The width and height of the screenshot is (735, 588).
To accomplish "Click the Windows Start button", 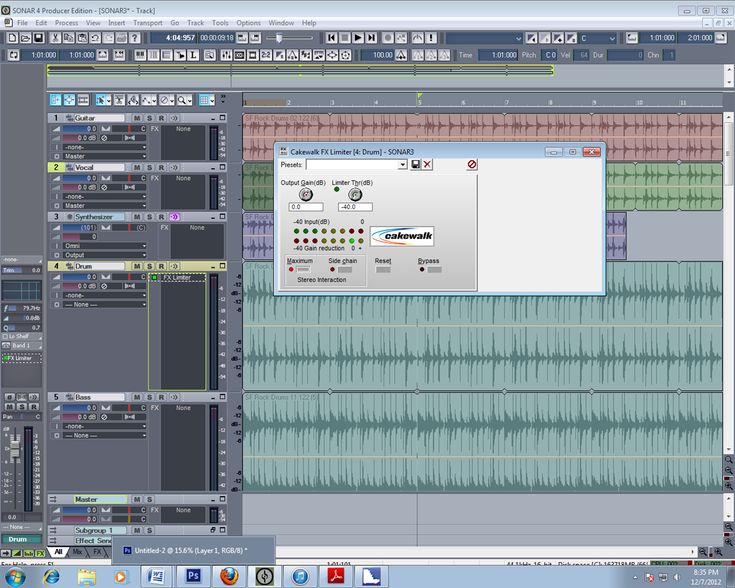I will pos(15,577).
